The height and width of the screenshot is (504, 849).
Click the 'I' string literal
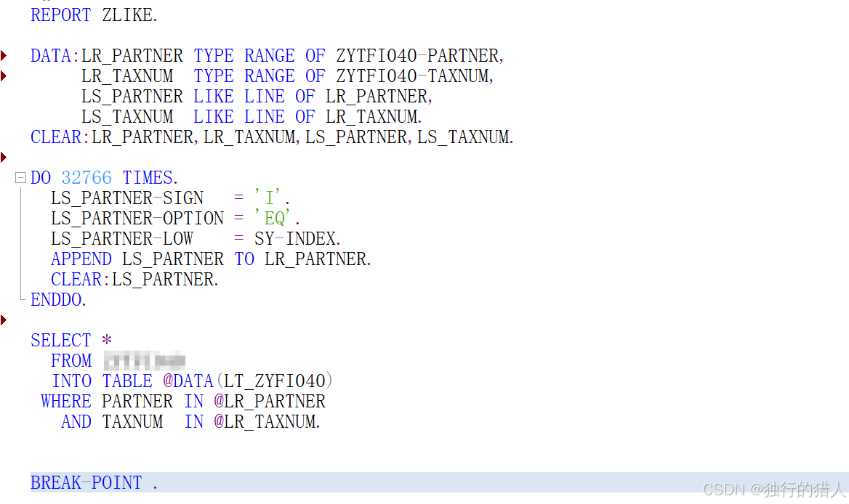[267, 198]
